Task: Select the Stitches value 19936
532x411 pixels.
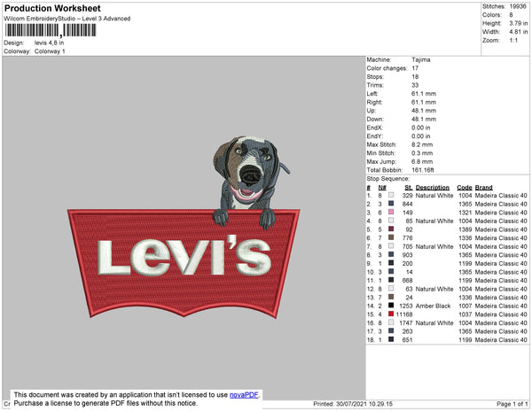Action: tap(518, 6)
